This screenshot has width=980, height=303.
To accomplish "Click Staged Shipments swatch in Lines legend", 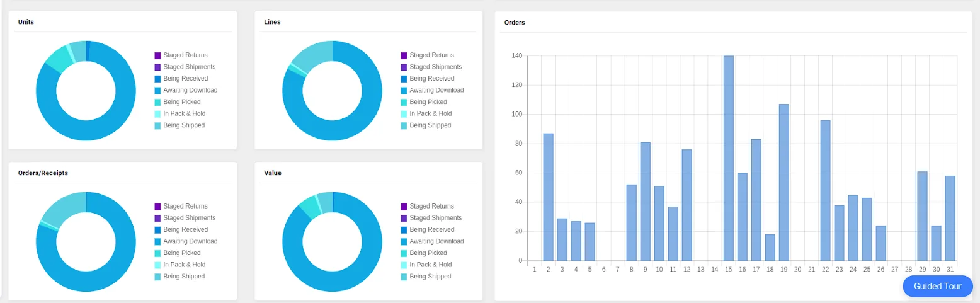I will tap(404, 67).
